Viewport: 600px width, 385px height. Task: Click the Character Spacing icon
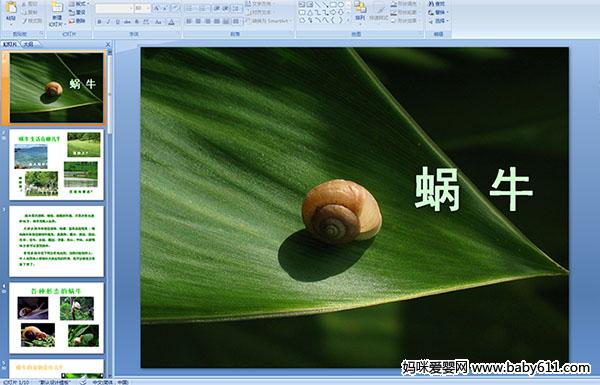pyautogui.click(x=146, y=22)
